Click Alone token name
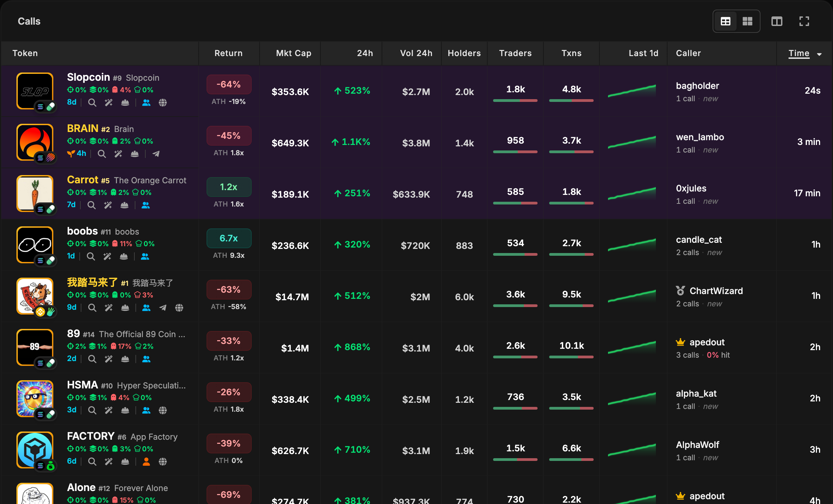This screenshot has width=833, height=504. [81, 488]
